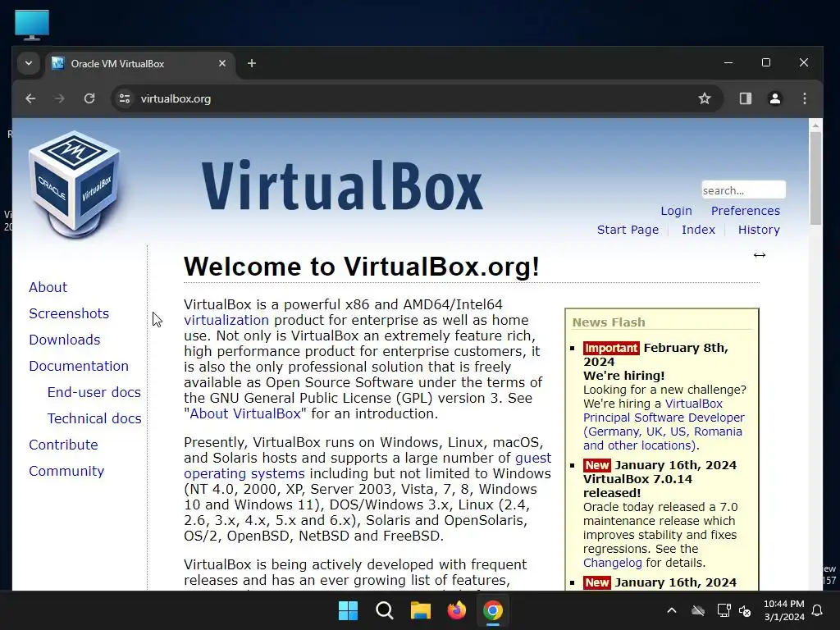Viewport: 840px width, 630px height.
Task: Open Community in the sidebar
Action: [x=66, y=472]
